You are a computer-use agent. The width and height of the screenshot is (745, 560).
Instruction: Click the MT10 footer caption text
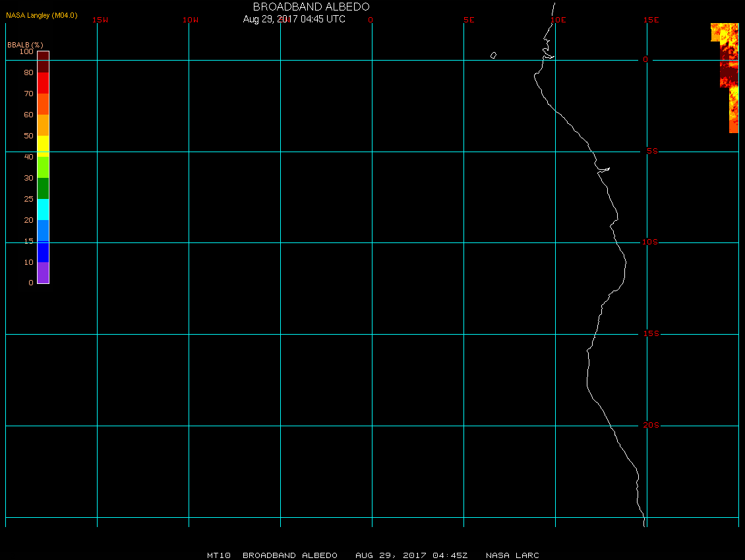click(219, 555)
